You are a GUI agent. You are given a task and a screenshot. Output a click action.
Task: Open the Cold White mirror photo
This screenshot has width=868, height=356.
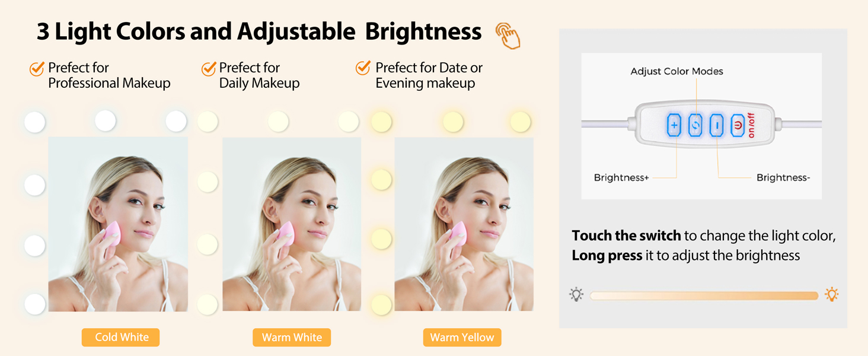[x=118, y=225]
